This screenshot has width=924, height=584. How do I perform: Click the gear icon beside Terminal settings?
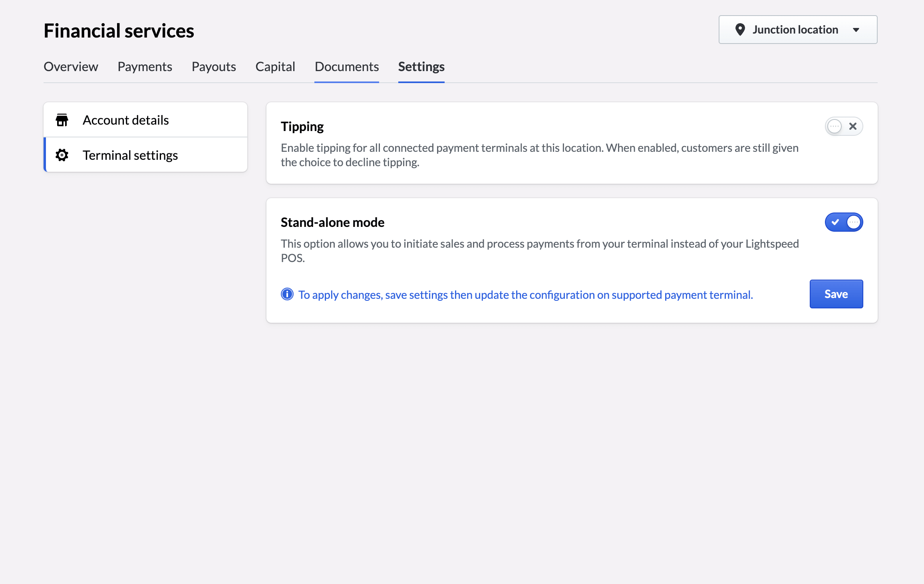pos(62,155)
